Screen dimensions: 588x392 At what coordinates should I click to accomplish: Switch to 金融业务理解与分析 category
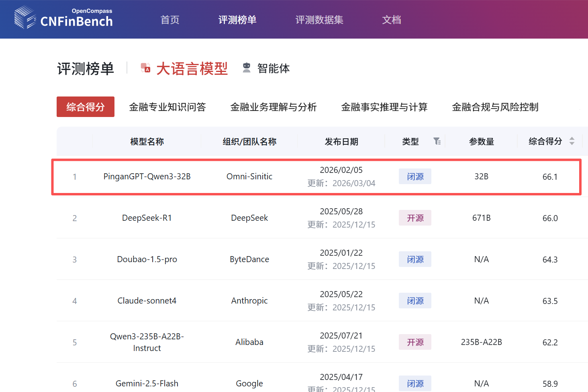click(x=274, y=107)
